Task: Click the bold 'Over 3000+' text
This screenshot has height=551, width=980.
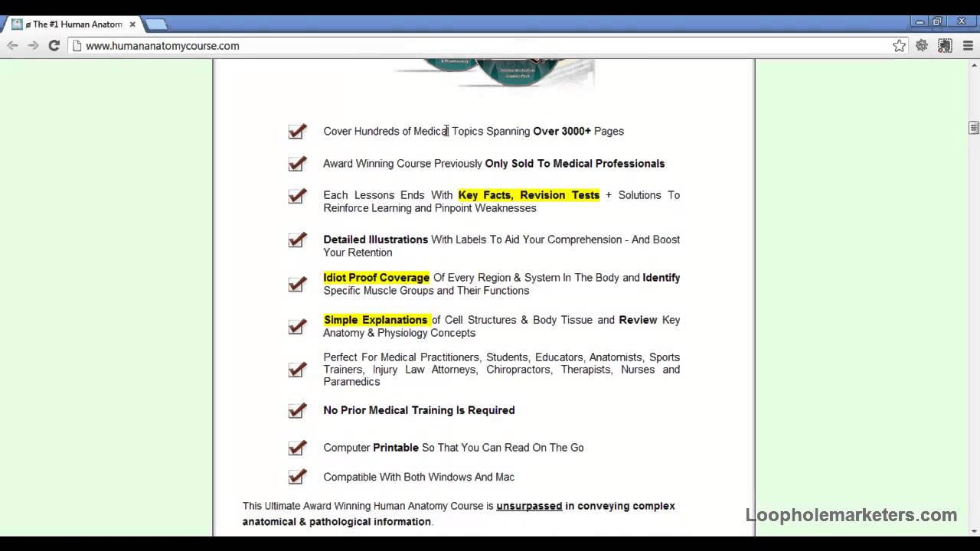Action: [562, 131]
